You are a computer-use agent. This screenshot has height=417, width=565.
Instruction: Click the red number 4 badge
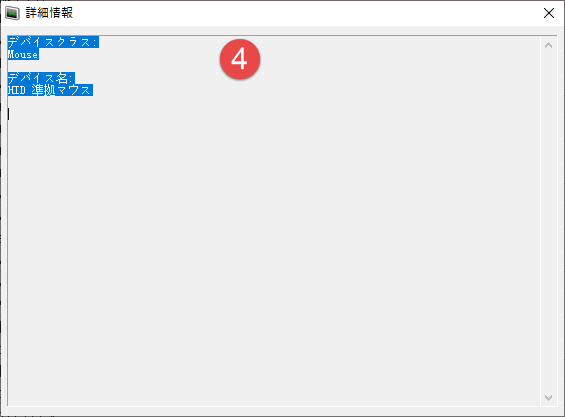[240, 59]
